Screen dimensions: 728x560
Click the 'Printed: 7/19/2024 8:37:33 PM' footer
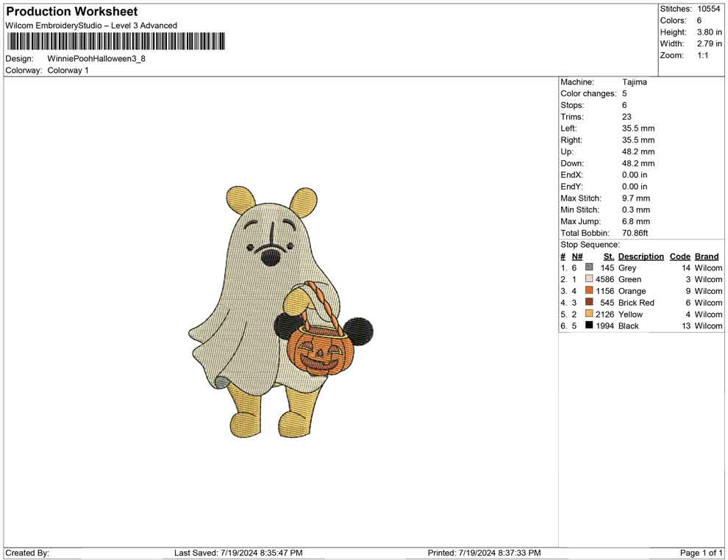pyautogui.click(x=484, y=553)
